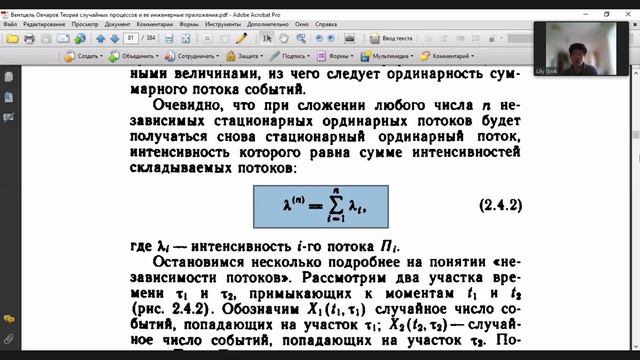Open the Comments panel speech bubble icon
The width and height of the screenshot is (640, 360).
point(9,319)
